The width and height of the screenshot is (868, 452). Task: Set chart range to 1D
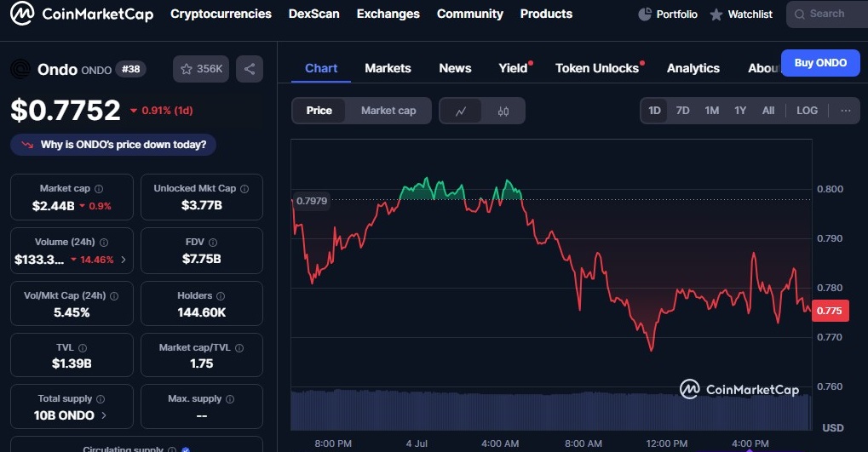(654, 111)
